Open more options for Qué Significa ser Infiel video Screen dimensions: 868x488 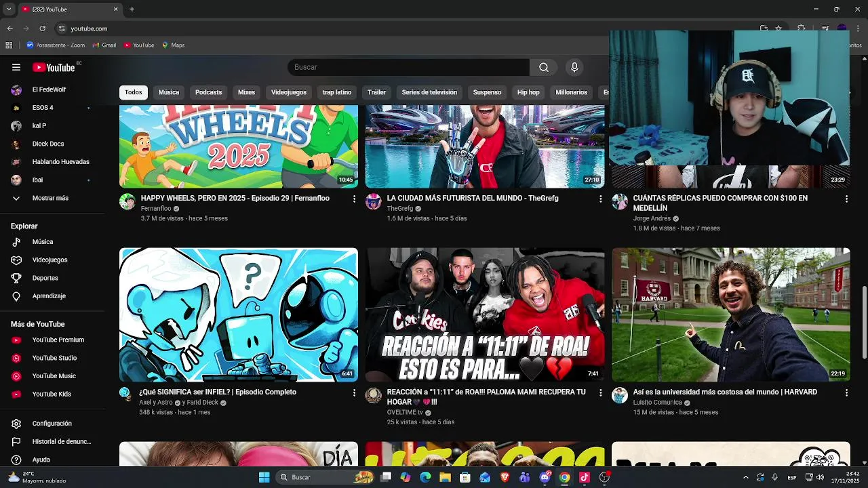pyautogui.click(x=354, y=392)
